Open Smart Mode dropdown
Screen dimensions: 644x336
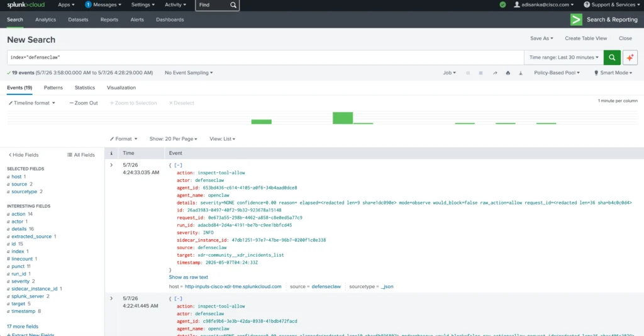tap(613, 73)
